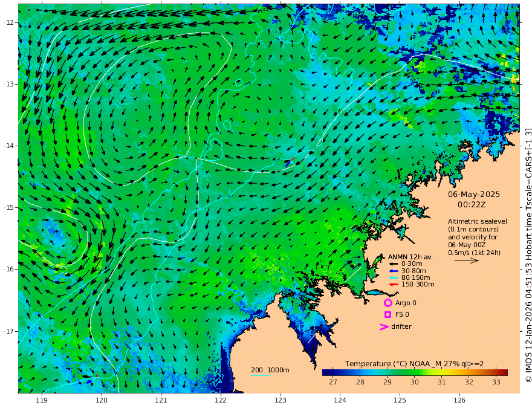Viewport: 532px width, 411px height.
Task: Click the red 150-300m legend arrow
Action: [394, 285]
